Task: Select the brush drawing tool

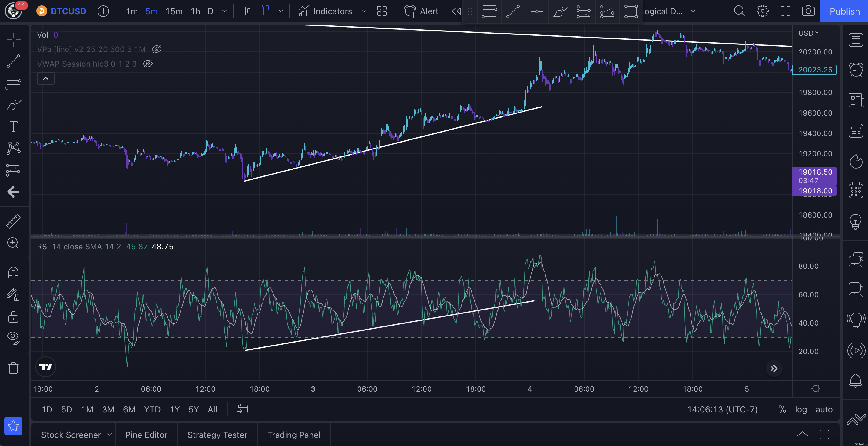Action: click(x=14, y=105)
